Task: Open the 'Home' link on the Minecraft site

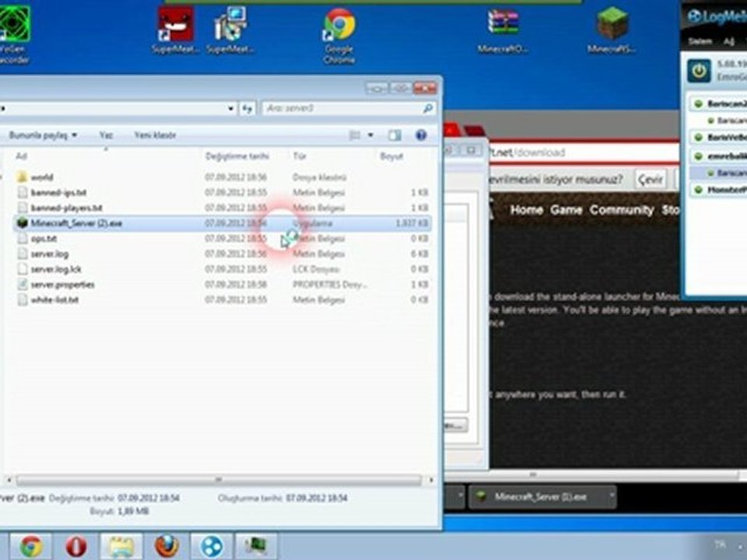Action: 526,210
